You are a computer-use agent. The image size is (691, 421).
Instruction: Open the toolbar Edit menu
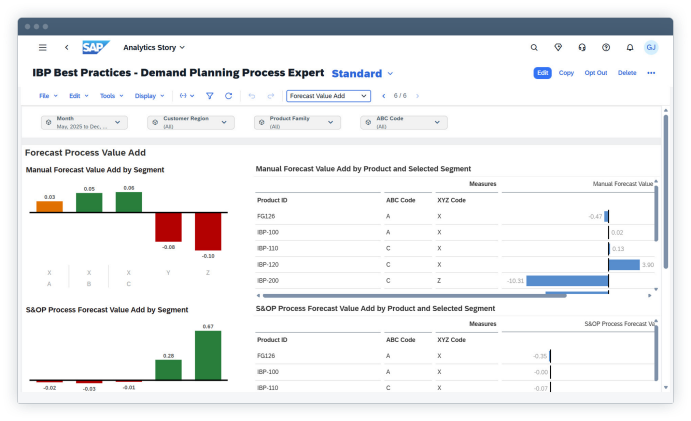click(x=78, y=96)
